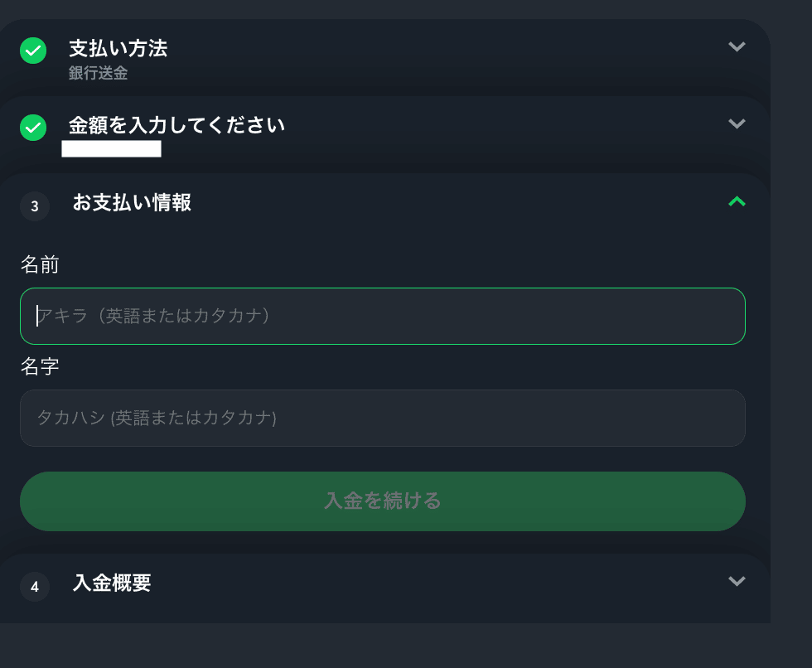Expand the 入金概要 section chevron
Screen dimensions: 812x668
click(x=737, y=581)
